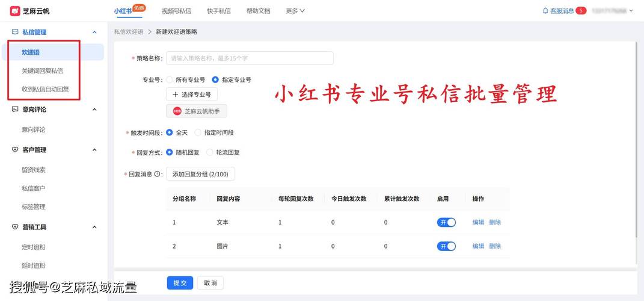Image resolution: width=644 pixels, height=301 pixels.
Task: Click the 图片 reply content cell
Action: 222,246
